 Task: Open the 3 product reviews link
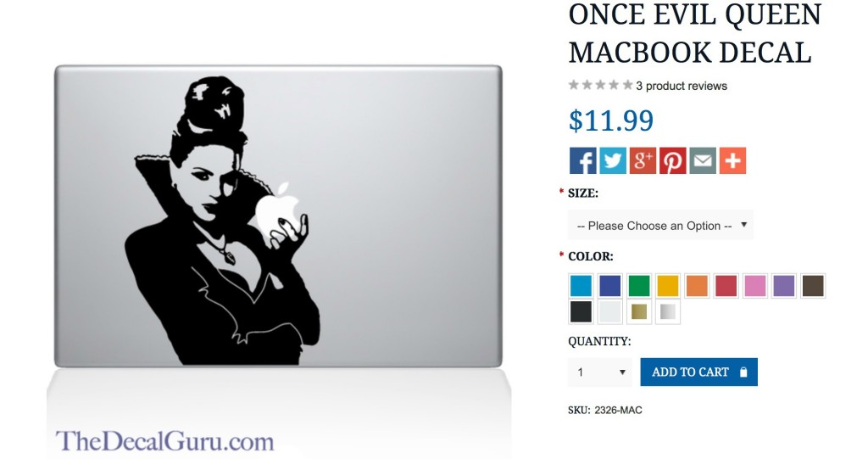682,86
